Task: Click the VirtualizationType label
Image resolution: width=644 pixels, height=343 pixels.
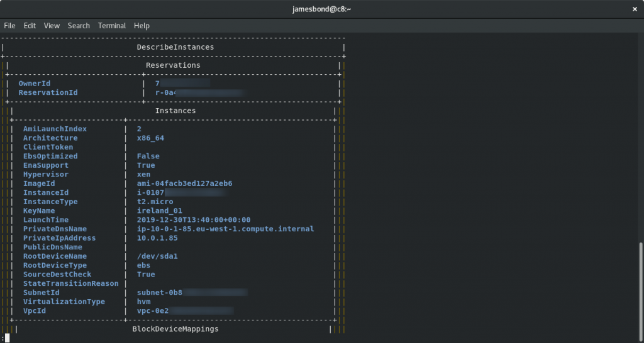Action: click(x=64, y=302)
